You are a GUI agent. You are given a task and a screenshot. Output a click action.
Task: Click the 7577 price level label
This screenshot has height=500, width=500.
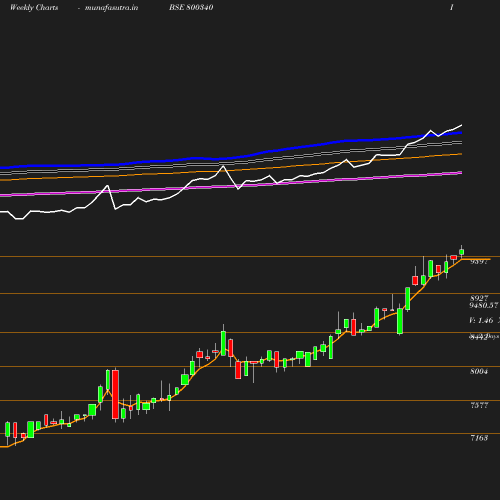479,405
